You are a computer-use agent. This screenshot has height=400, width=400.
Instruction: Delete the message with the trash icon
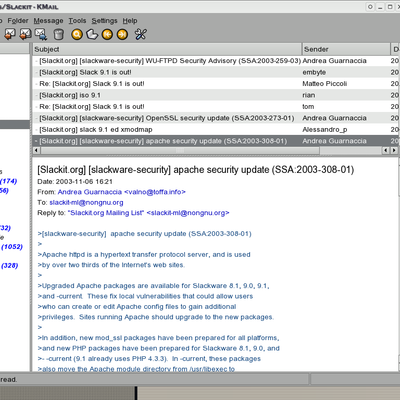59,34
